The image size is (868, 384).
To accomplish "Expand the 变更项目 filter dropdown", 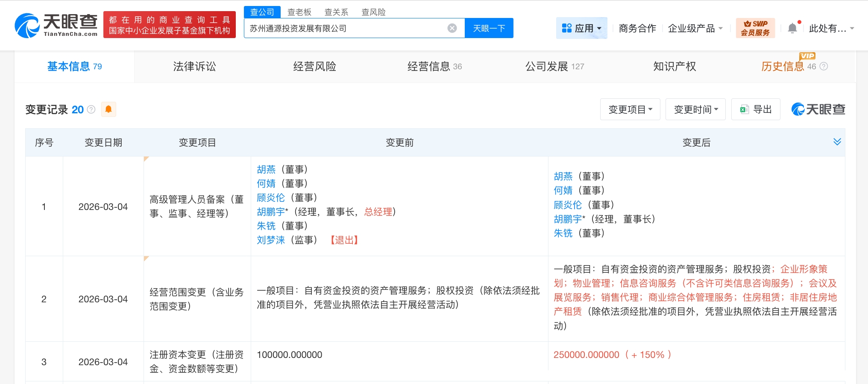I will coord(630,109).
